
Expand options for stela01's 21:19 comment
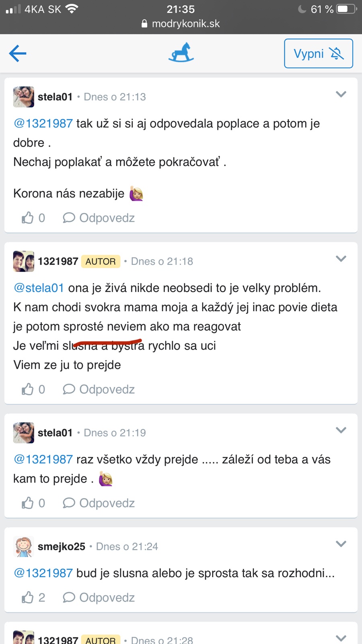tap(341, 430)
